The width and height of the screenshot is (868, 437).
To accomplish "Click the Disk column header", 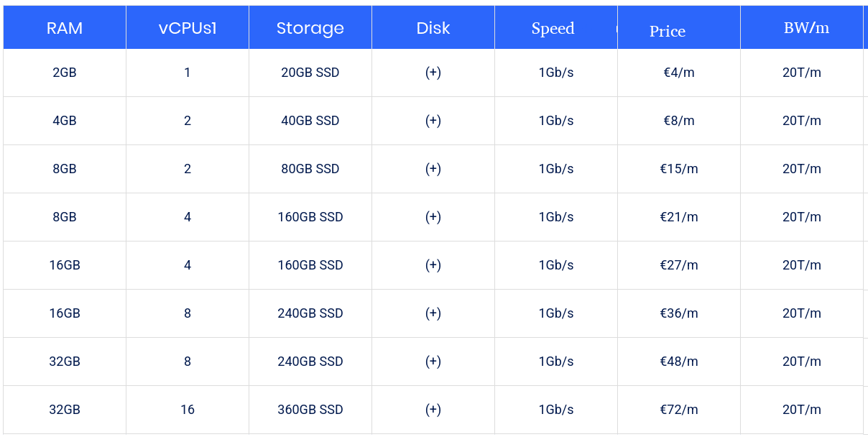I will (433, 28).
